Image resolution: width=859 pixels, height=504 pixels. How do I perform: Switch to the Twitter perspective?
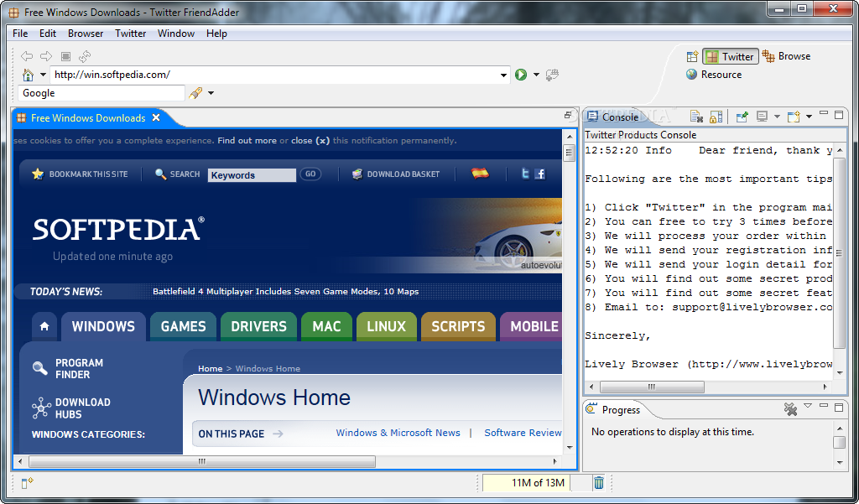pyautogui.click(x=731, y=56)
